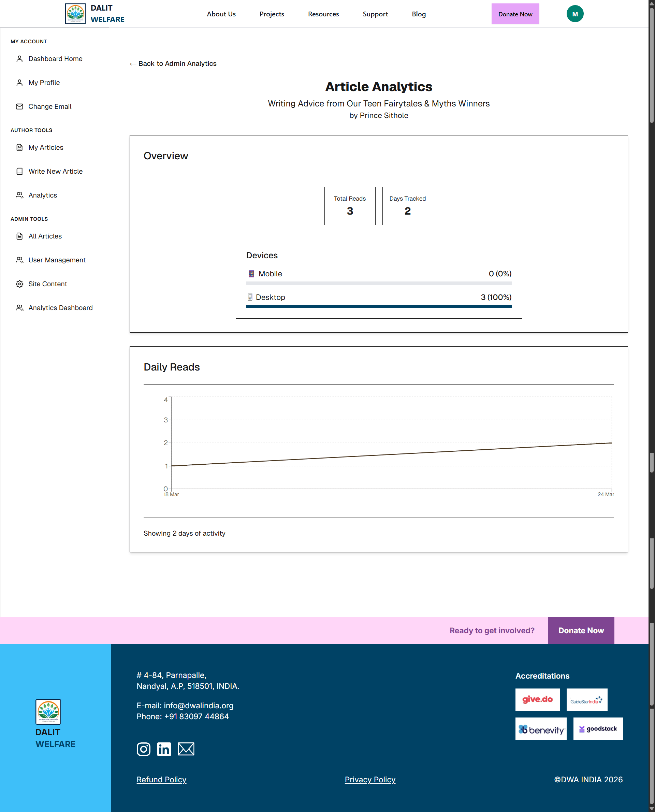The image size is (655, 812).
Task: Open the Refund Policy link
Action: point(161,779)
